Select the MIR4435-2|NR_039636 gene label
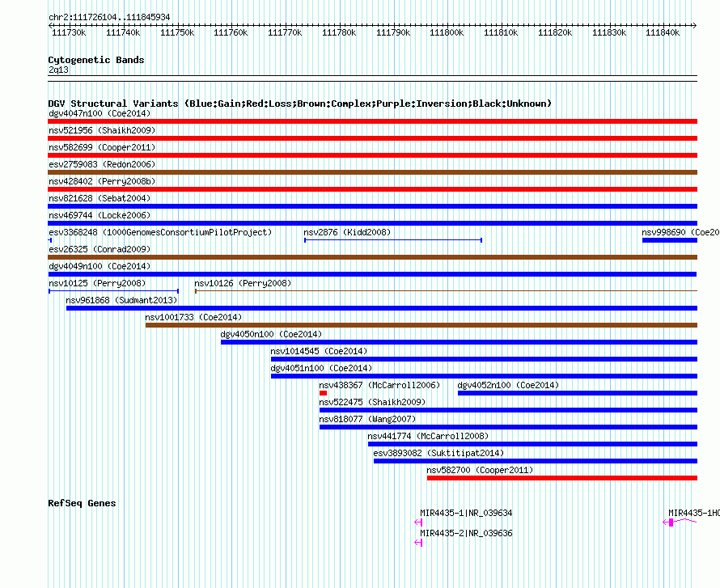This screenshot has width=720, height=588. pos(466,533)
